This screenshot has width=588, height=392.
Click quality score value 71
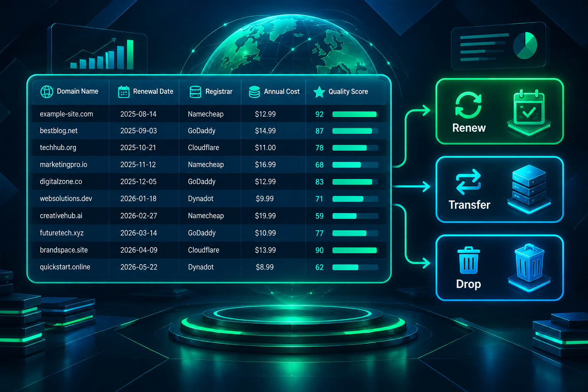point(319,199)
